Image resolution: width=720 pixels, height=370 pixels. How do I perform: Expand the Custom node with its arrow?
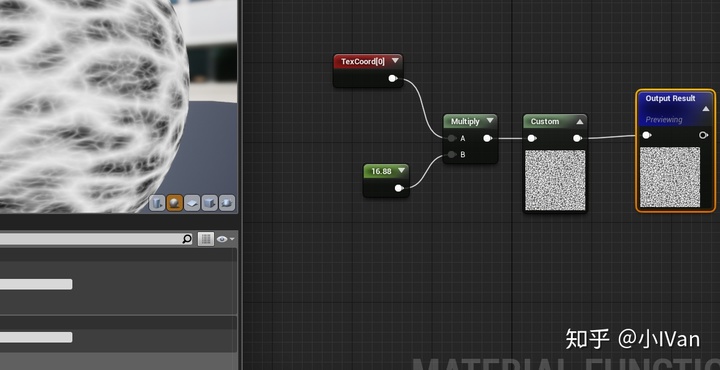(x=579, y=122)
